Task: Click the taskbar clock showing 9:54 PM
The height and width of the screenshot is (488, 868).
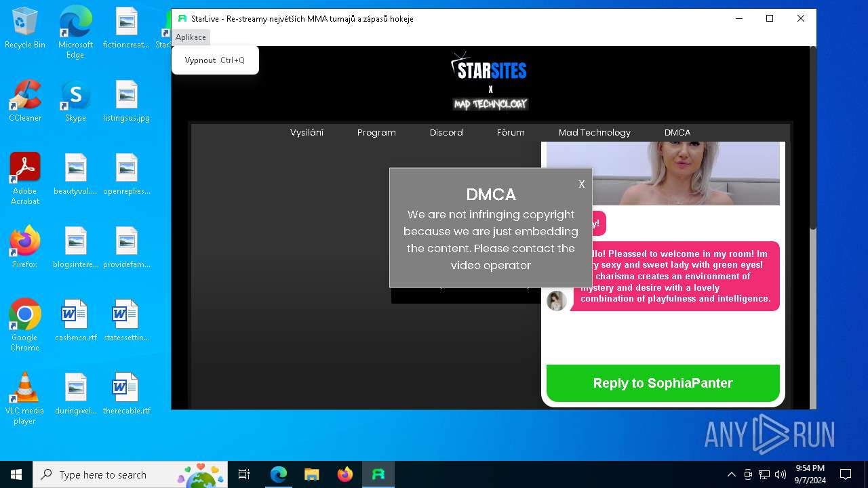Action: (x=810, y=474)
